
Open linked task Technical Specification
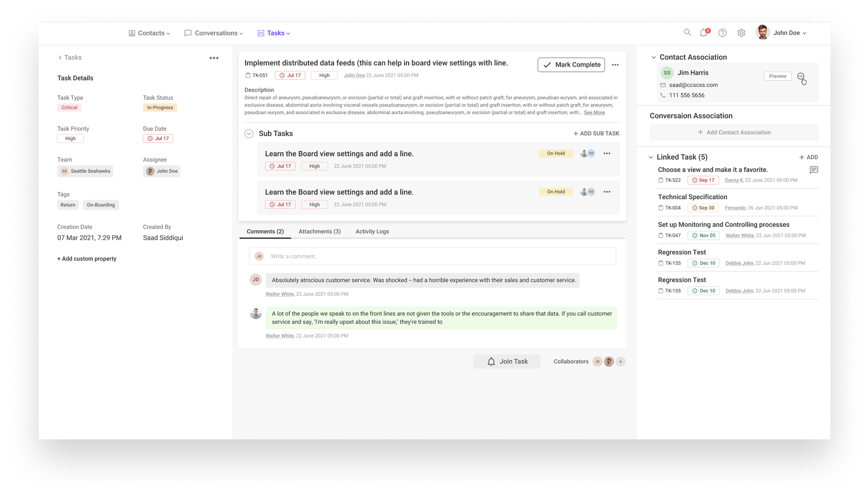click(692, 197)
